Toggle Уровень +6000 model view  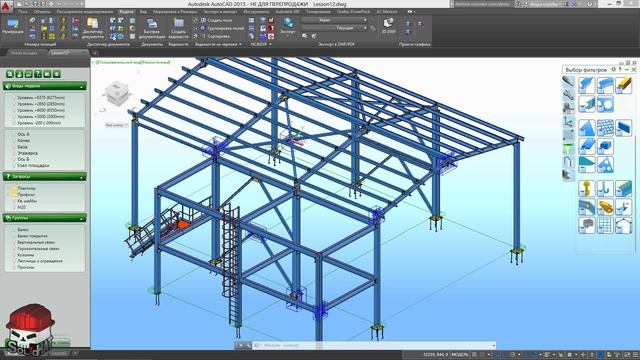click(x=41, y=110)
